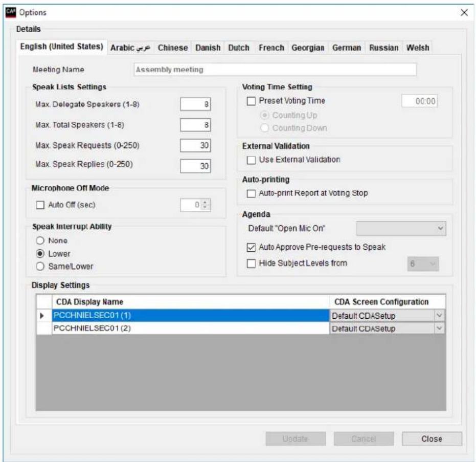Switch to the English (United States) tab
Screen dimensions: 476x462
tap(62, 47)
